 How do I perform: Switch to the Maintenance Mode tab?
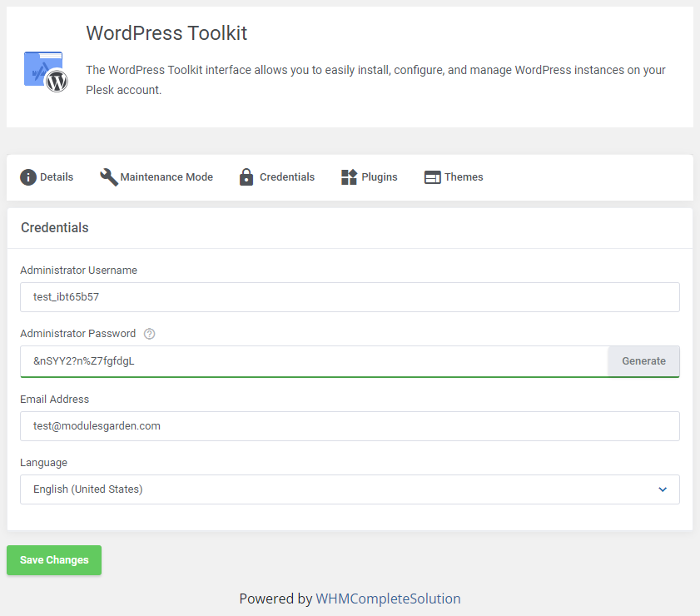tap(156, 177)
